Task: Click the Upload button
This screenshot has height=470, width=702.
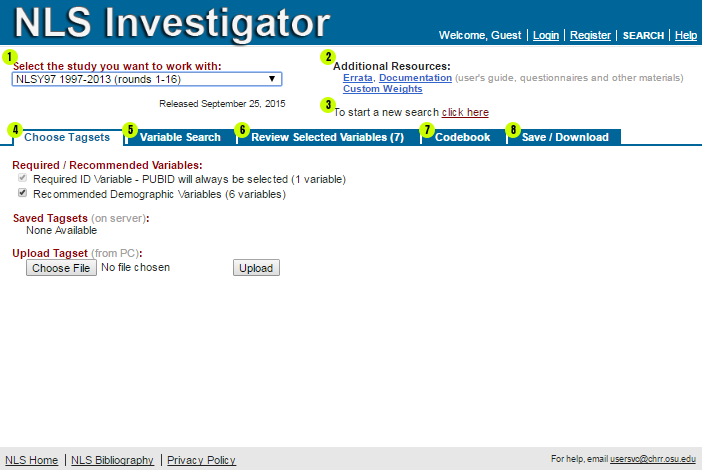Action: 256,268
